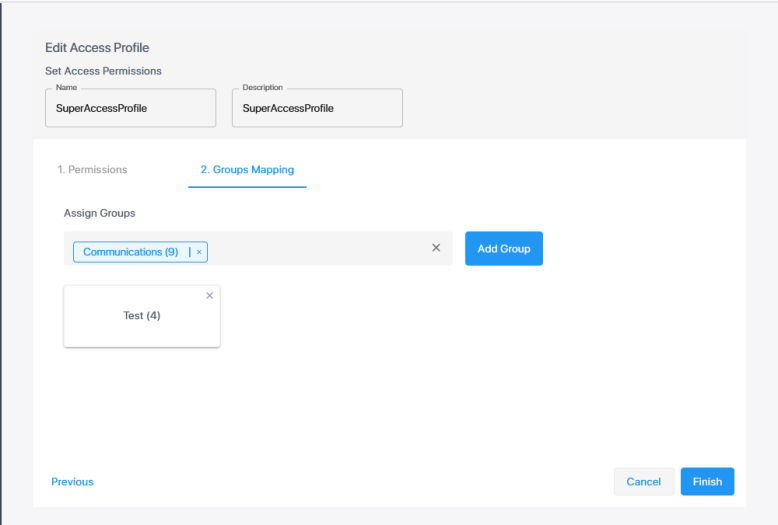Remove the Test (4) group card
The height and width of the screenshot is (525, 778).
[209, 296]
